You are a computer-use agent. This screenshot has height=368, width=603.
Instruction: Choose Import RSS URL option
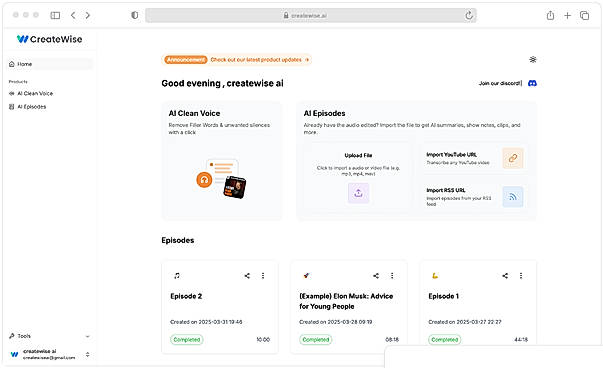[x=474, y=196]
